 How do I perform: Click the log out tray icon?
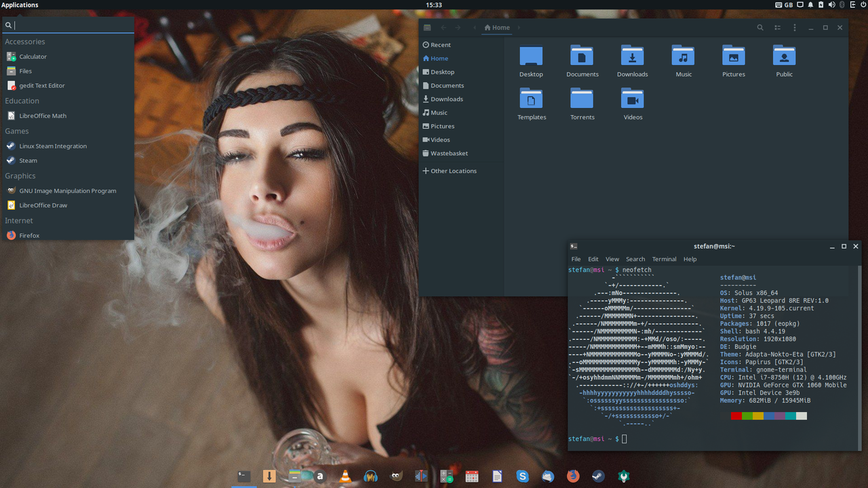(x=852, y=5)
